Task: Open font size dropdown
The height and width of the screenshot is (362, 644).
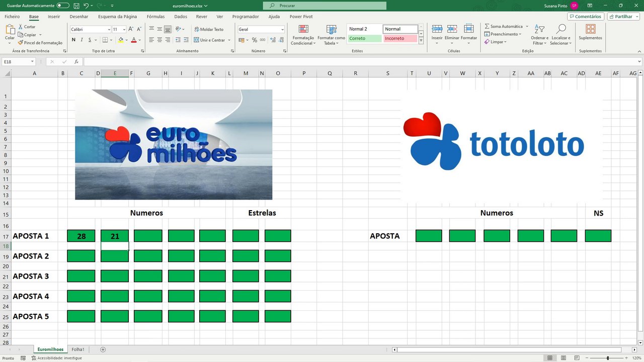Action: pyautogui.click(x=123, y=29)
